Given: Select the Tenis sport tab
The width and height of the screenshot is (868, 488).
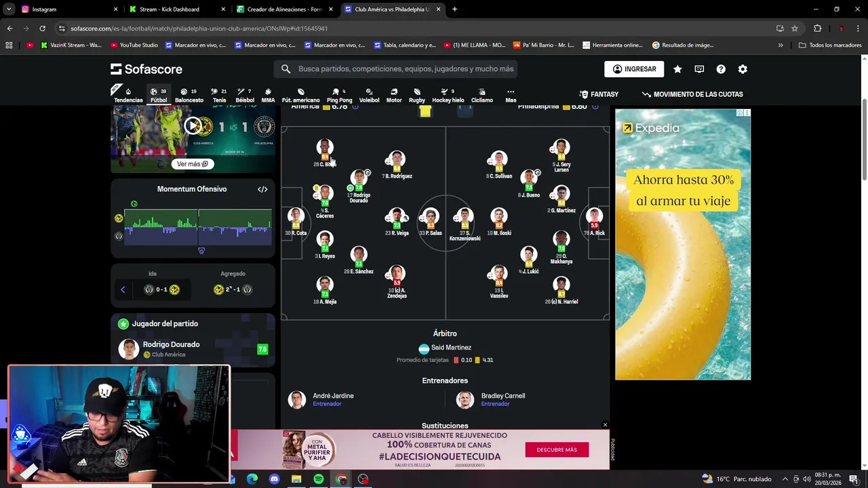Looking at the screenshot, I should [x=219, y=95].
